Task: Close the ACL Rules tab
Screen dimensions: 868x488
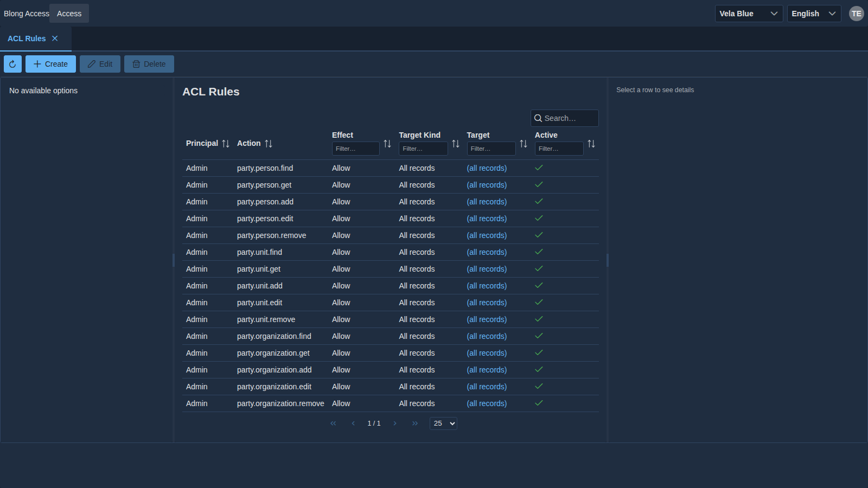Action: click(x=55, y=38)
